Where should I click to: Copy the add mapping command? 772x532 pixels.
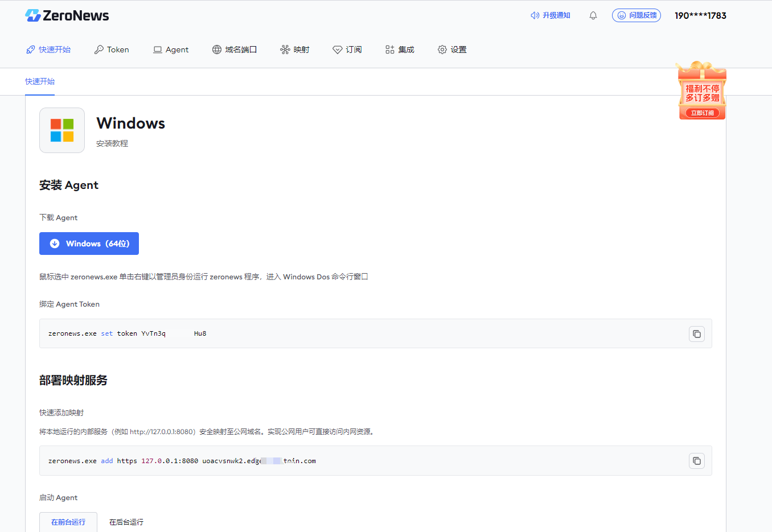tap(696, 461)
